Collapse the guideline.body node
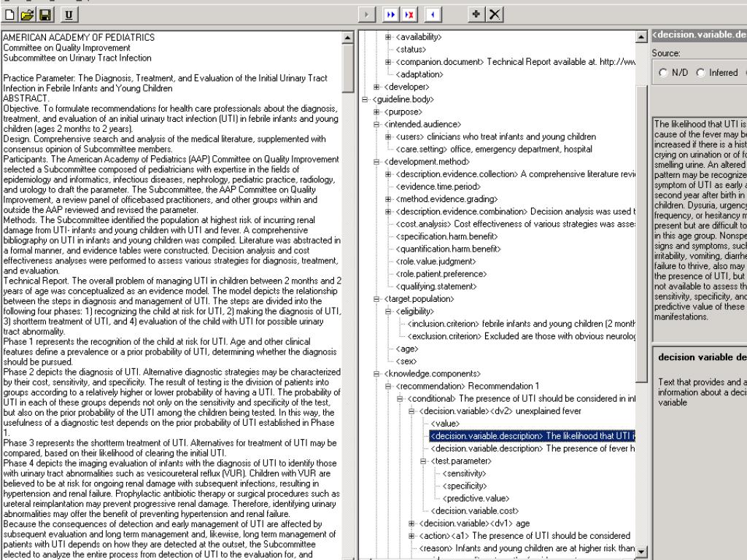This screenshot has width=747, height=560. click(x=365, y=99)
